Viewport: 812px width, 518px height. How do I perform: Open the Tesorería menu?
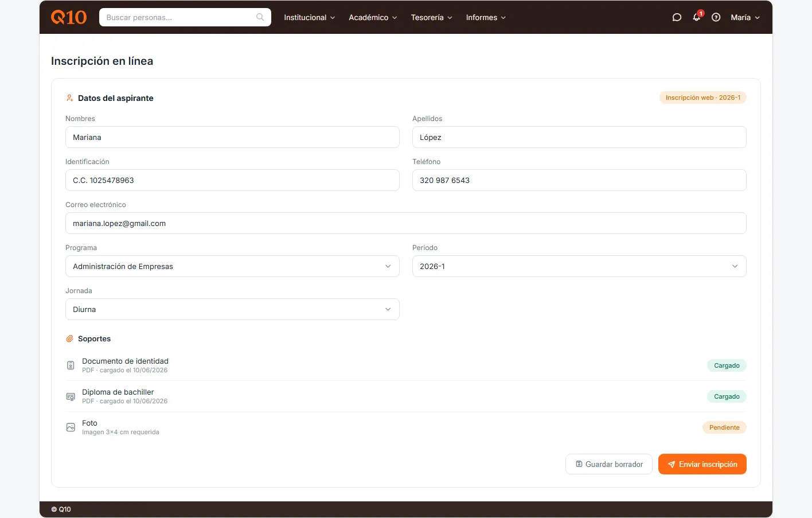click(432, 17)
